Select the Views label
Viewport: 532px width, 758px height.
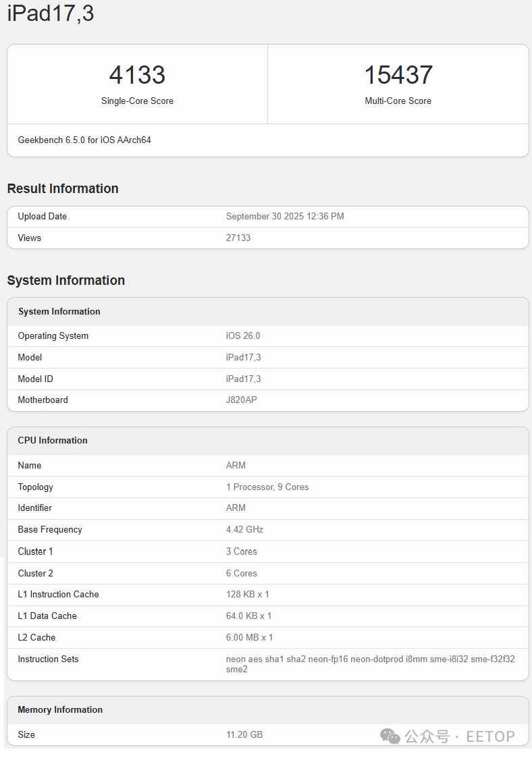click(x=30, y=238)
